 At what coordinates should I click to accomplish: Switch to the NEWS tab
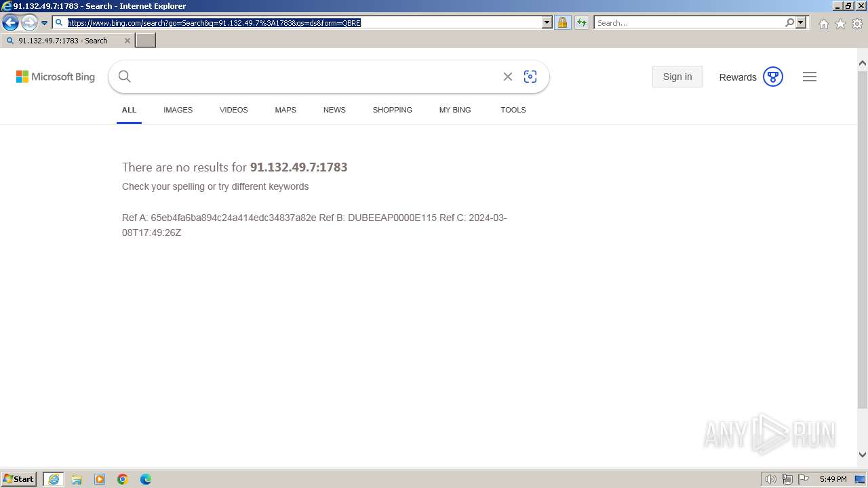334,110
